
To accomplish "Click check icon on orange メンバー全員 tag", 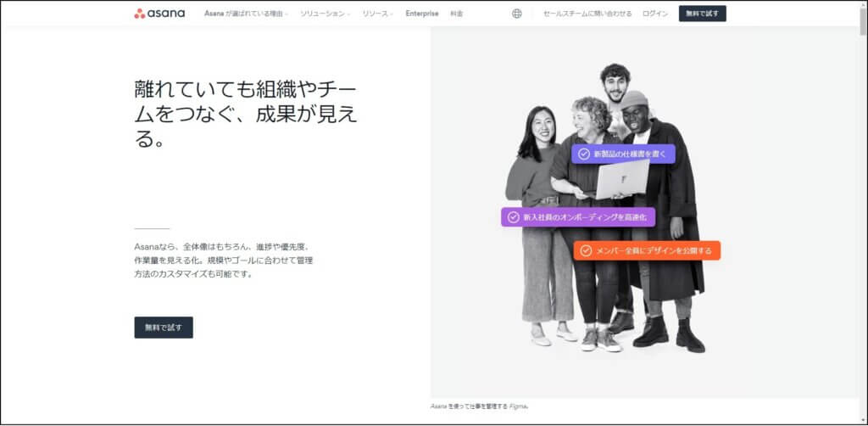I will [586, 250].
